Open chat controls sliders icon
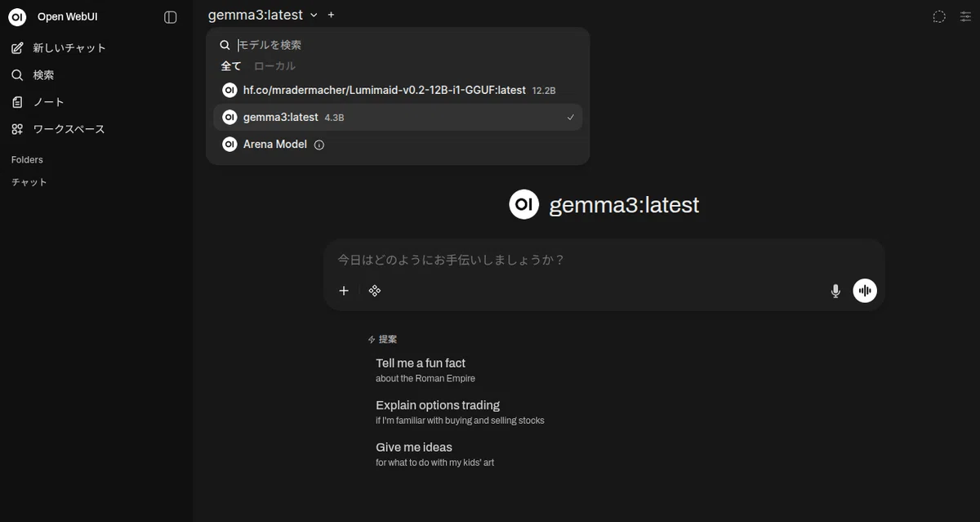Viewport: 980px width, 522px height. [965, 17]
